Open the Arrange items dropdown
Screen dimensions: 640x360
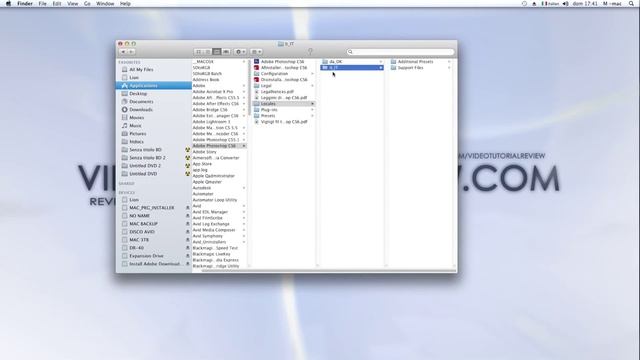256,52
